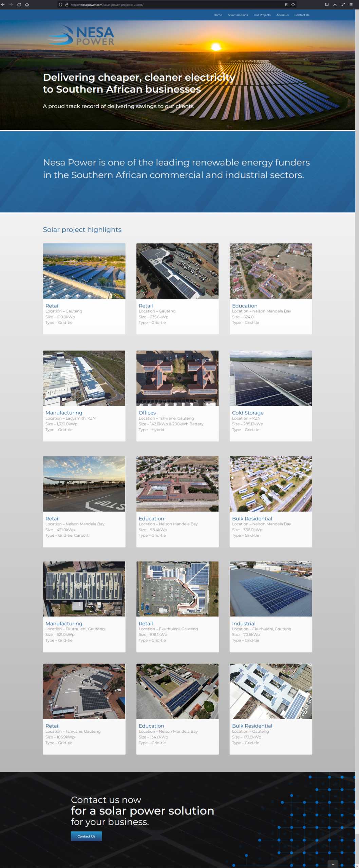Open the Retail carport 421.0kWp photo
359x868 pixels.
point(84,484)
